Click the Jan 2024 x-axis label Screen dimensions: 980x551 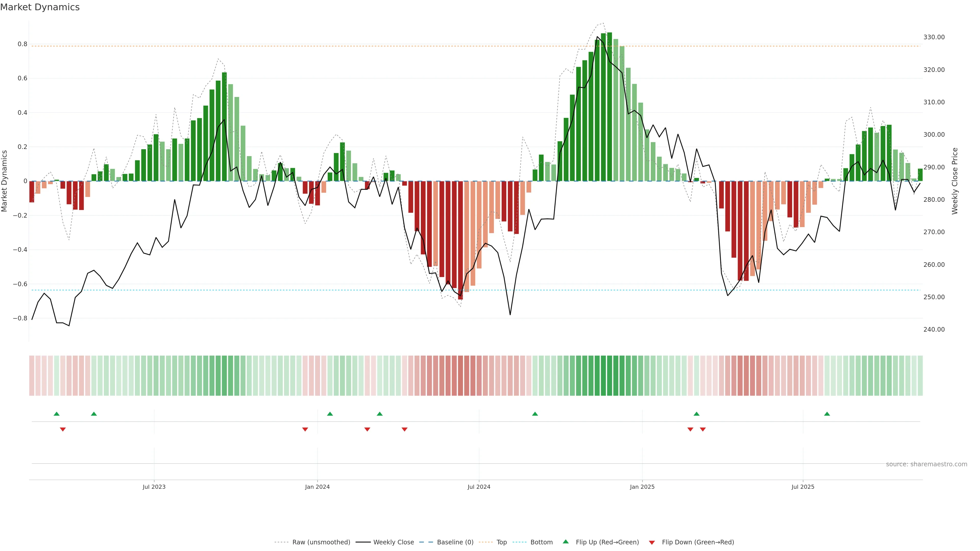317,487
